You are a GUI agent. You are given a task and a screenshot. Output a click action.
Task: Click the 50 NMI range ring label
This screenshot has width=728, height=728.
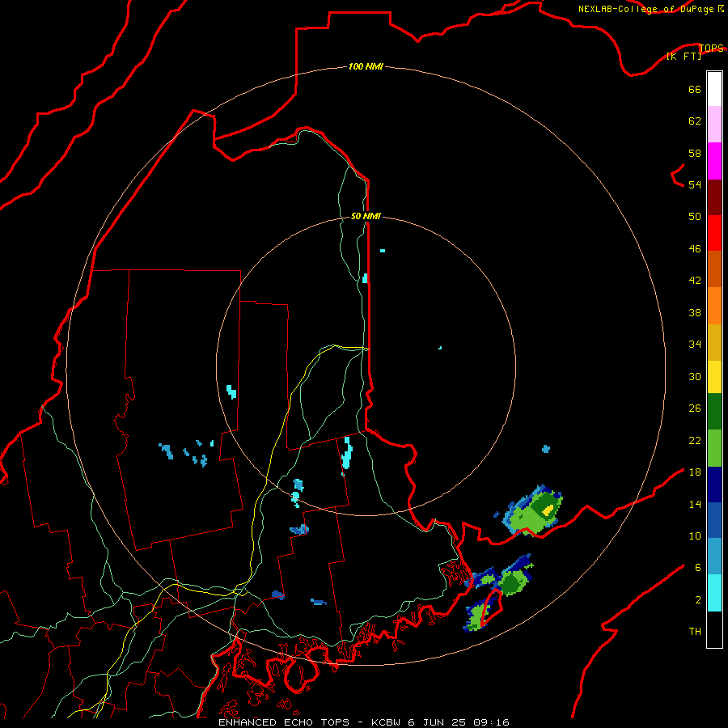366,216
